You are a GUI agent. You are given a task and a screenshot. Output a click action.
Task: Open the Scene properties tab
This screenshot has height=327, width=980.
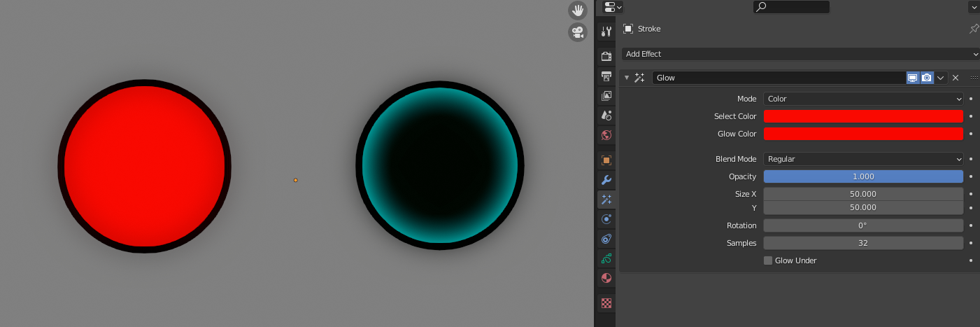coord(606,115)
